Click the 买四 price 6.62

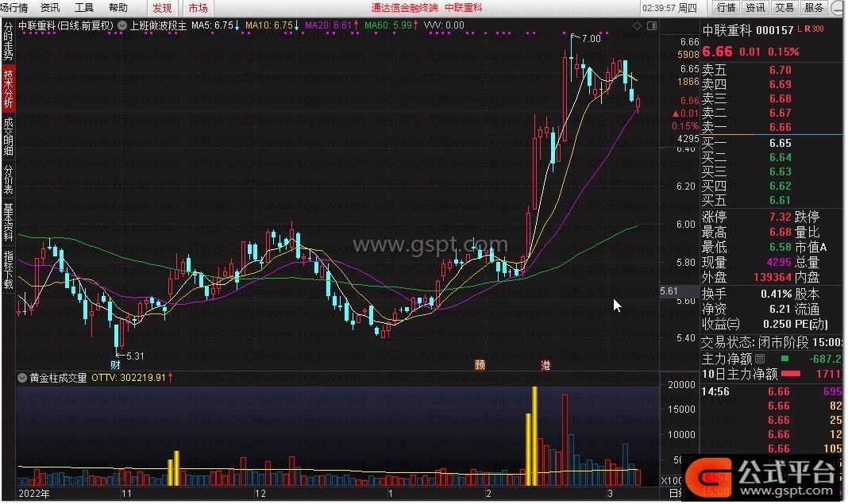(780, 186)
